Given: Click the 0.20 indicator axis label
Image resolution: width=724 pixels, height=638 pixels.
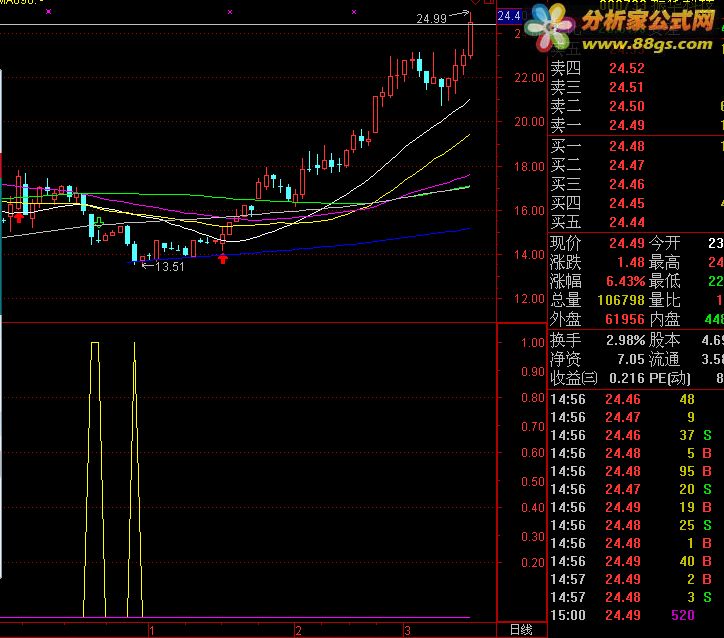Looking at the screenshot, I should click(533, 562).
